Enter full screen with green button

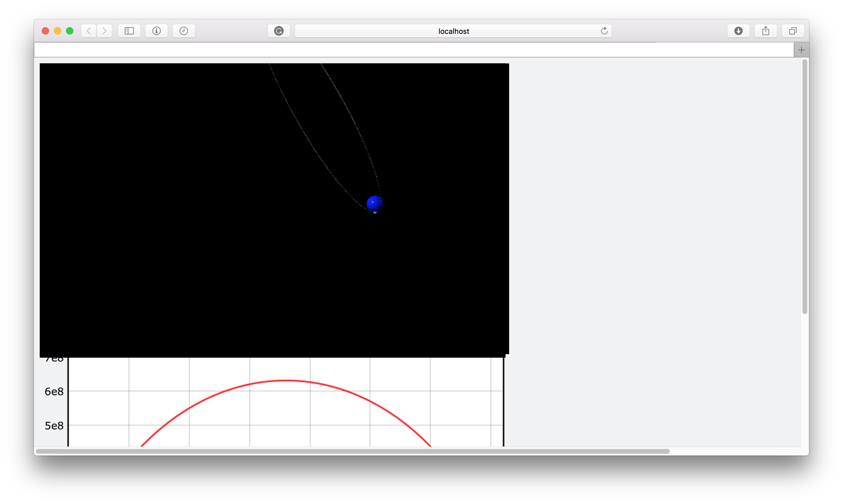coord(70,31)
